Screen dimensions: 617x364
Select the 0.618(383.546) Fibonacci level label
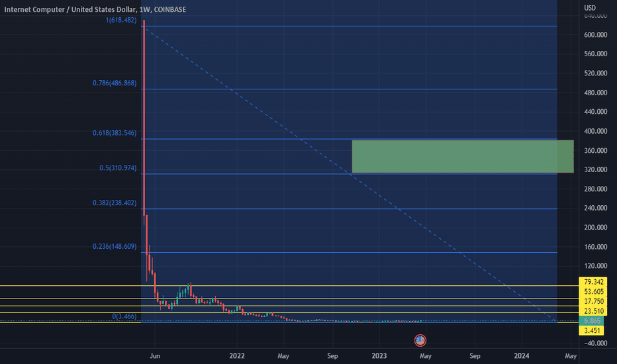coord(115,133)
